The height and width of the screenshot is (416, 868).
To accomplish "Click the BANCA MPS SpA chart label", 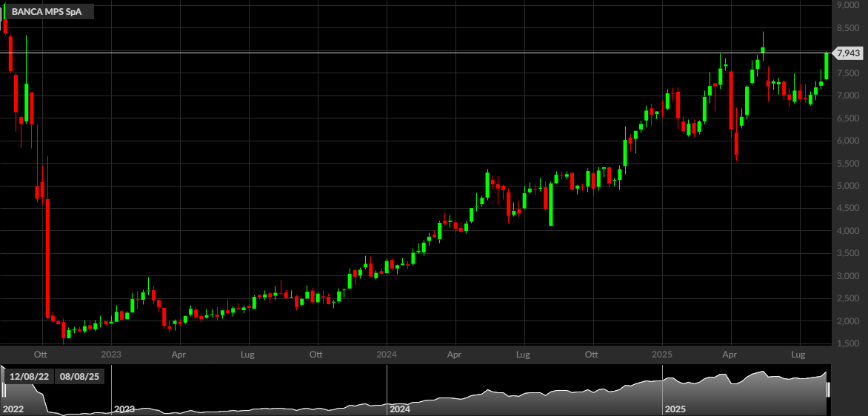I will (x=47, y=12).
